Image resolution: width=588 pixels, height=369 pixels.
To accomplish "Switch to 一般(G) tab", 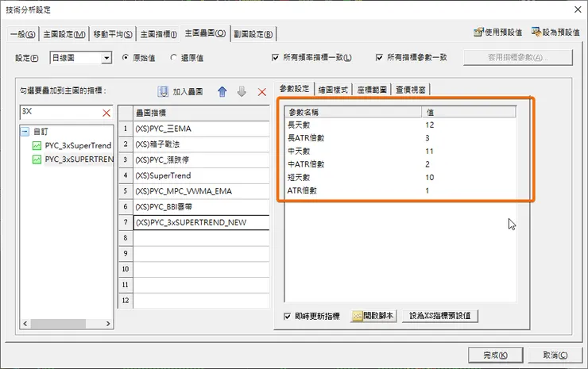I will click(x=23, y=34).
